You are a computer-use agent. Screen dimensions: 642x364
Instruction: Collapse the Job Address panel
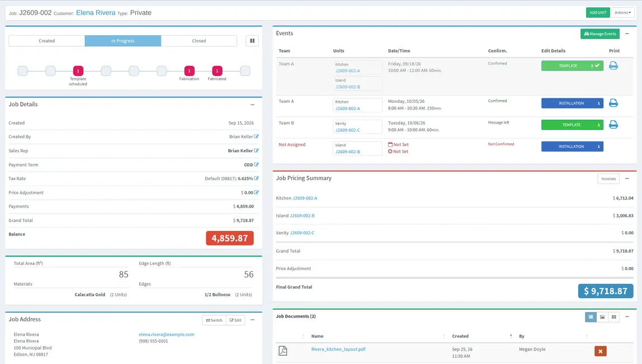(x=252, y=320)
